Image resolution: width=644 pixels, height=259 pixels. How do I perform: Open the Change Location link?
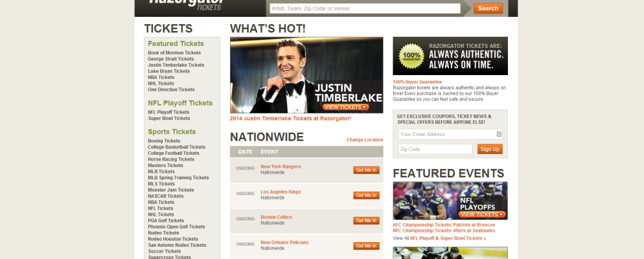pos(365,140)
